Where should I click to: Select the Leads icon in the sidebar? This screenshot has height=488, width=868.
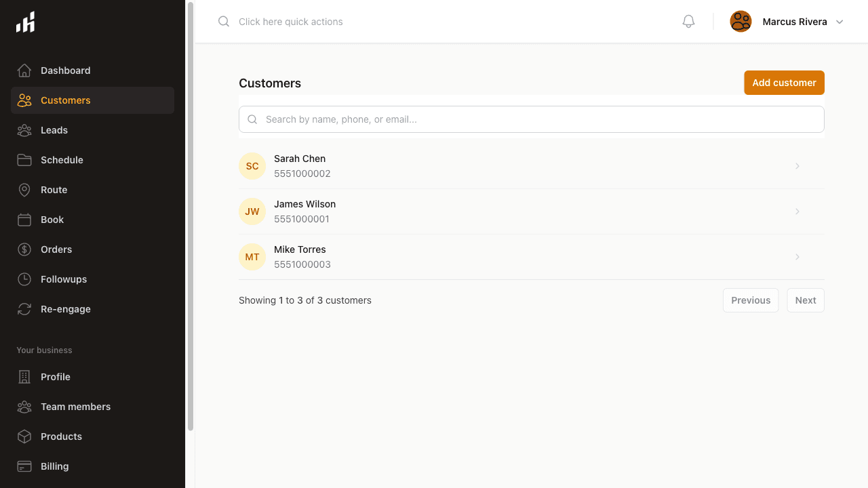[24, 130]
